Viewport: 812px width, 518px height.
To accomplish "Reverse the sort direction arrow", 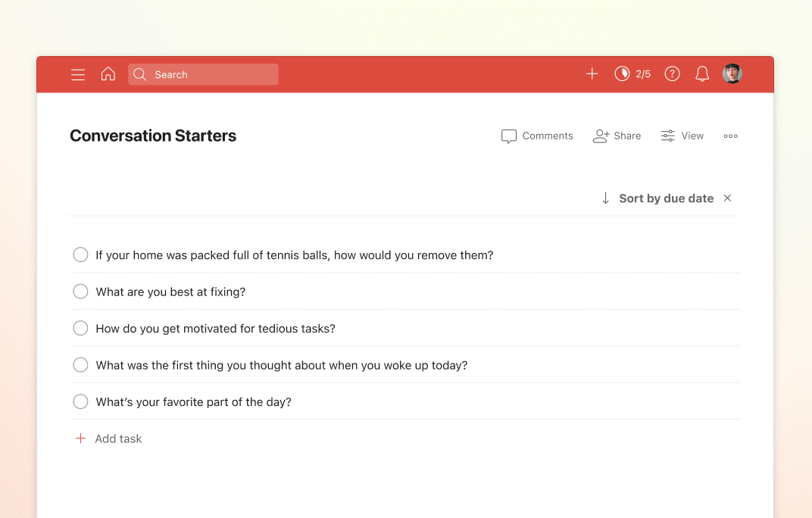I will pos(605,198).
